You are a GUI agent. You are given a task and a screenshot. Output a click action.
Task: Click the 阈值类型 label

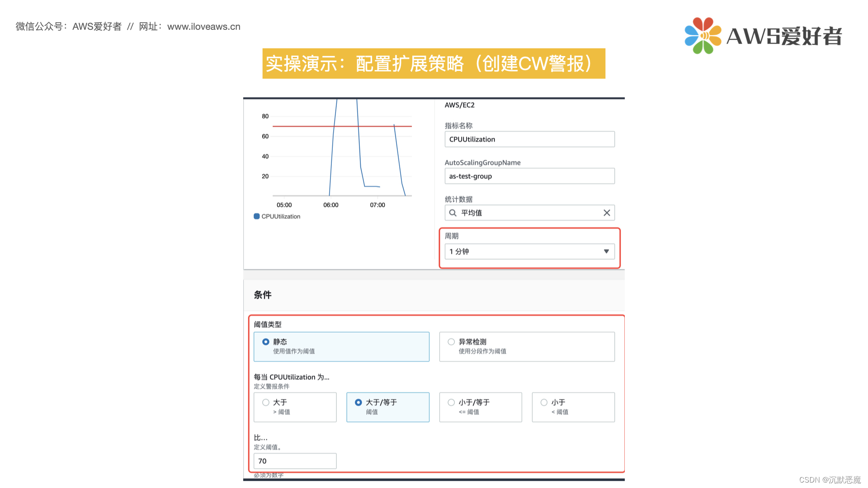click(268, 324)
